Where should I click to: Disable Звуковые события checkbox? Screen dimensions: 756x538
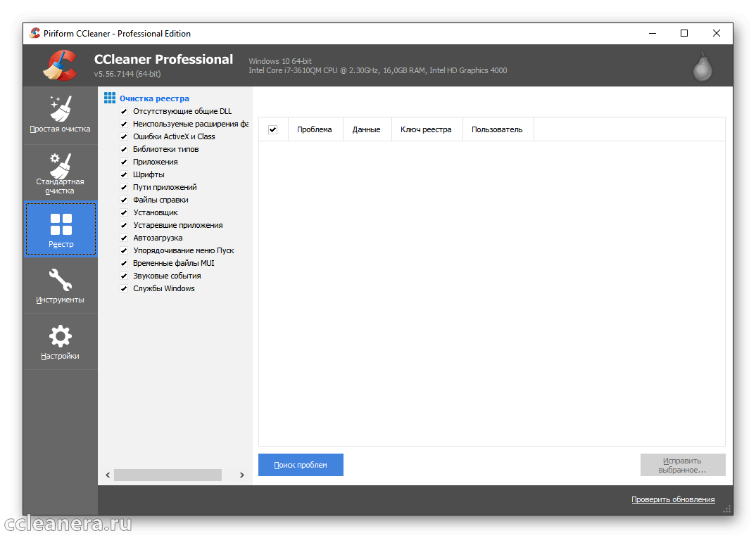[x=124, y=276]
